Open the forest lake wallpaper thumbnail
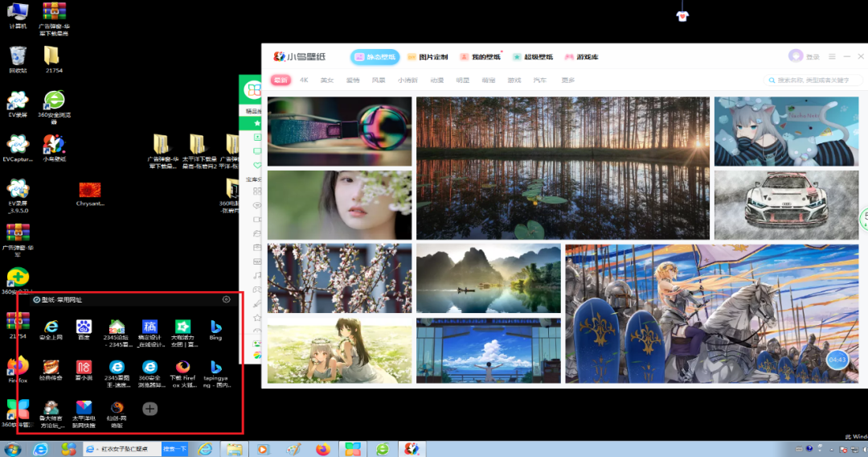Image resolution: width=868 pixels, height=457 pixels. pos(563,167)
